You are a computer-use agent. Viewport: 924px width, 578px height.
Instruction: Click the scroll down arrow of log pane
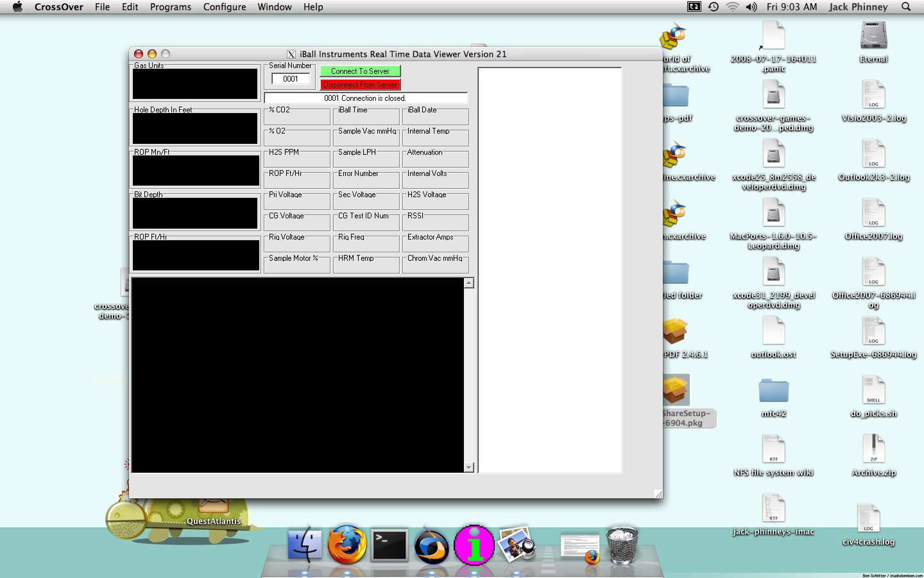pos(469,468)
